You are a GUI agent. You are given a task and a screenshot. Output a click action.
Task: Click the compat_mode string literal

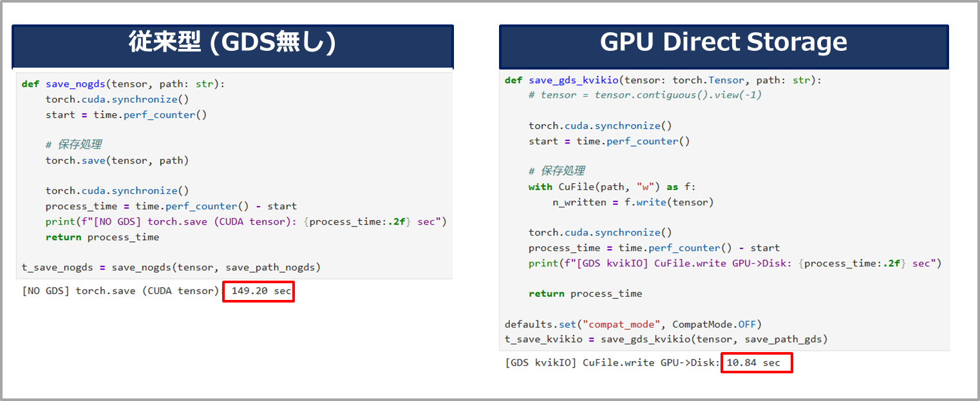(x=623, y=324)
